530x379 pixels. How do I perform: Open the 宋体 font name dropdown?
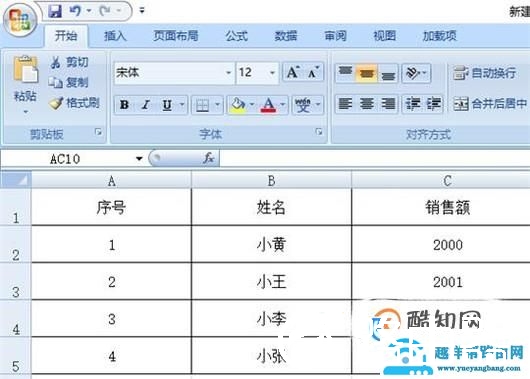pyautogui.click(x=228, y=72)
